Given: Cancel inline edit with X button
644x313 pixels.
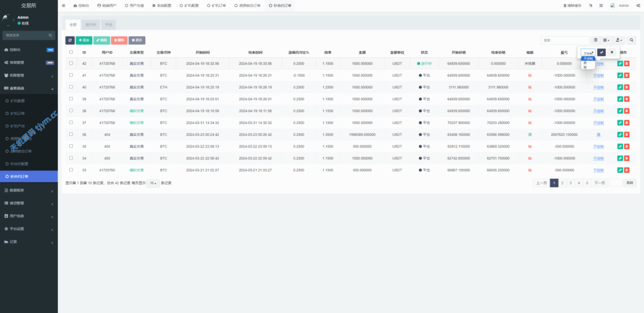Looking at the screenshot, I should coord(612,52).
